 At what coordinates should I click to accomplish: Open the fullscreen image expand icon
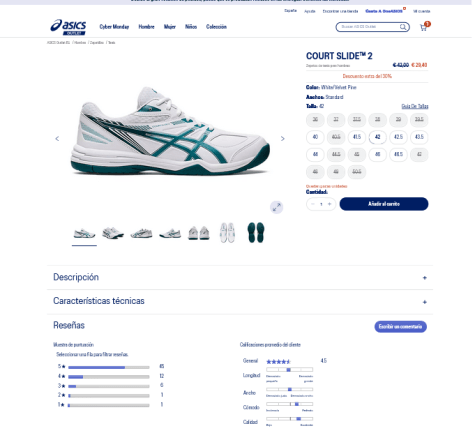point(277,207)
